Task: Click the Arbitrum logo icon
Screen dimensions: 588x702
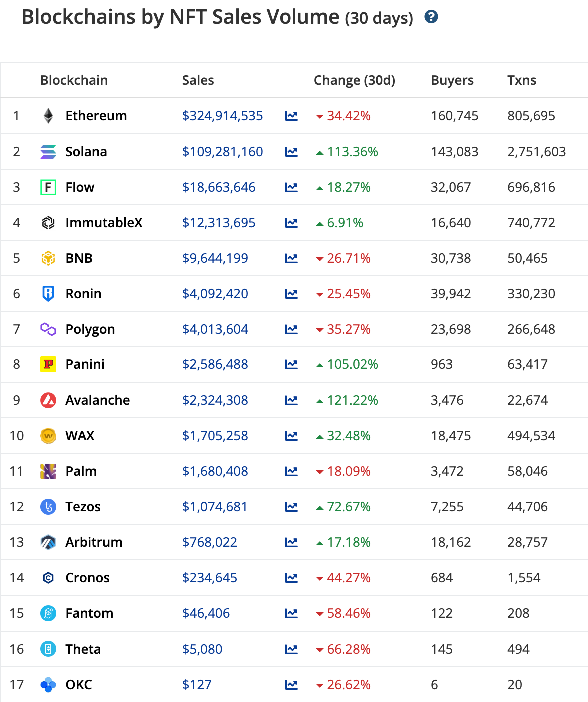Action: tap(48, 542)
